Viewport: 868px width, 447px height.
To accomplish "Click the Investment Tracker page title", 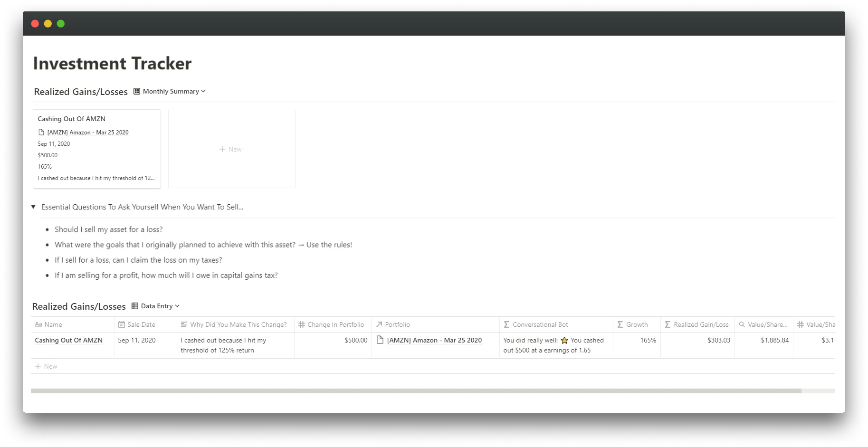I will [x=112, y=63].
